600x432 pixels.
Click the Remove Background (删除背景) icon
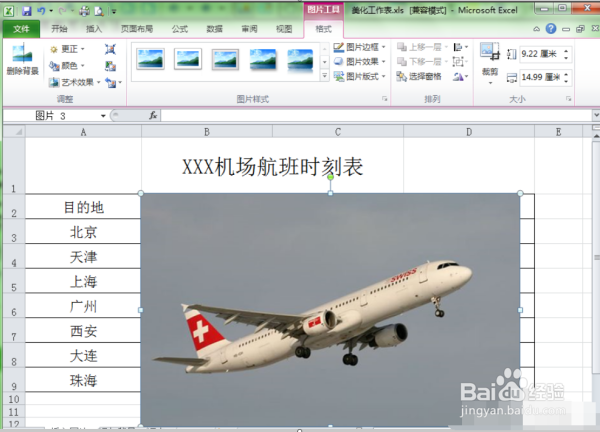pyautogui.click(x=22, y=59)
